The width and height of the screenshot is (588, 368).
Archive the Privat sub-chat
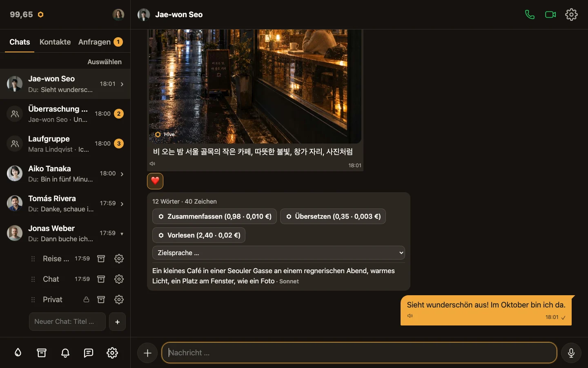(x=101, y=299)
